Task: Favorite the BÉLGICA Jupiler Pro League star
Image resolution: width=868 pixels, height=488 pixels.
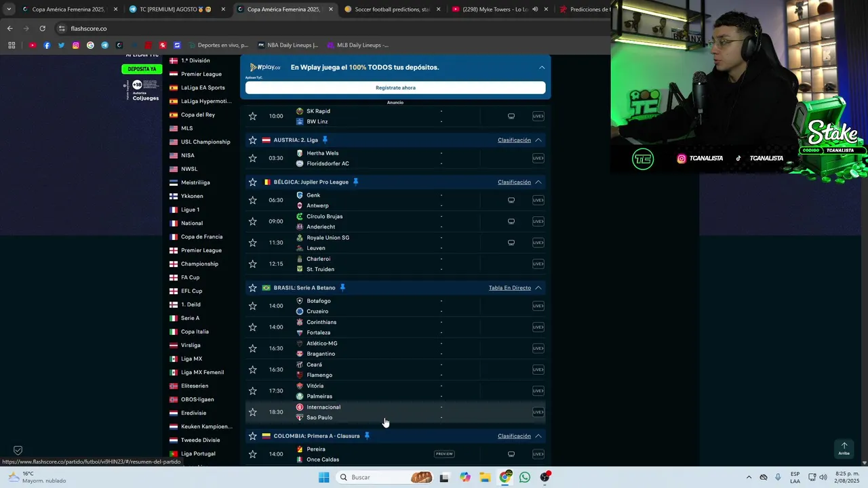Action: click(x=252, y=182)
